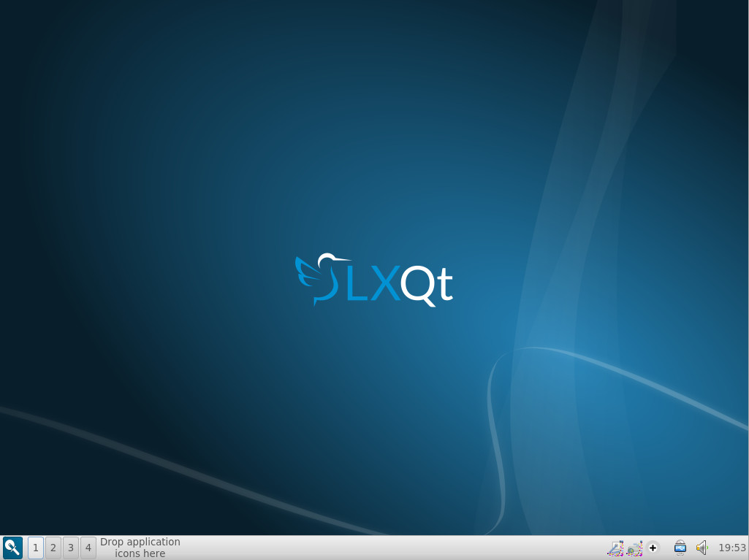The height and width of the screenshot is (560, 749).
Task: Open the calendar from the 19:53 clock
Action: 731,548
